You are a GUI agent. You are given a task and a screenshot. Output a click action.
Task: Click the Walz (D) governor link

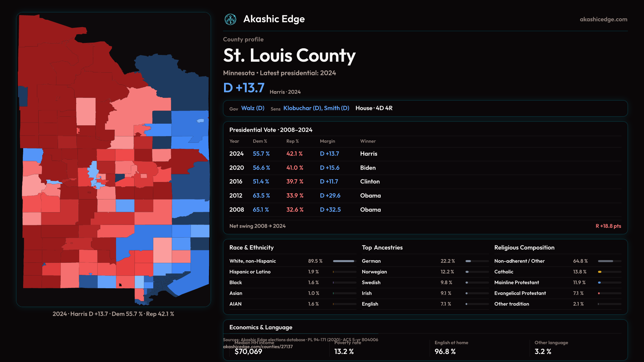(253, 108)
